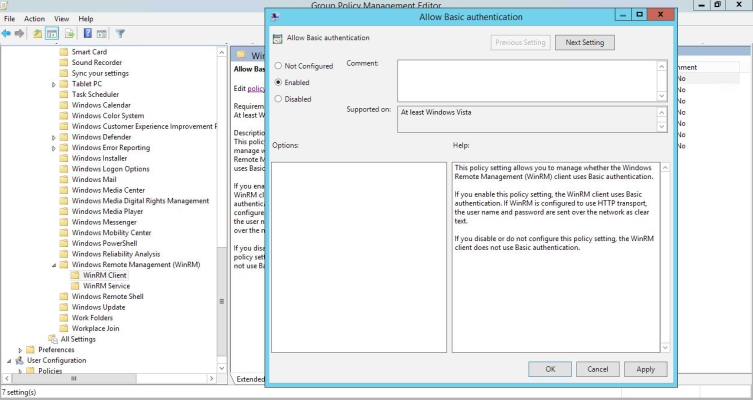Expand the Policies node under User Configuration
The height and width of the screenshot is (400, 753).
[x=20, y=371]
